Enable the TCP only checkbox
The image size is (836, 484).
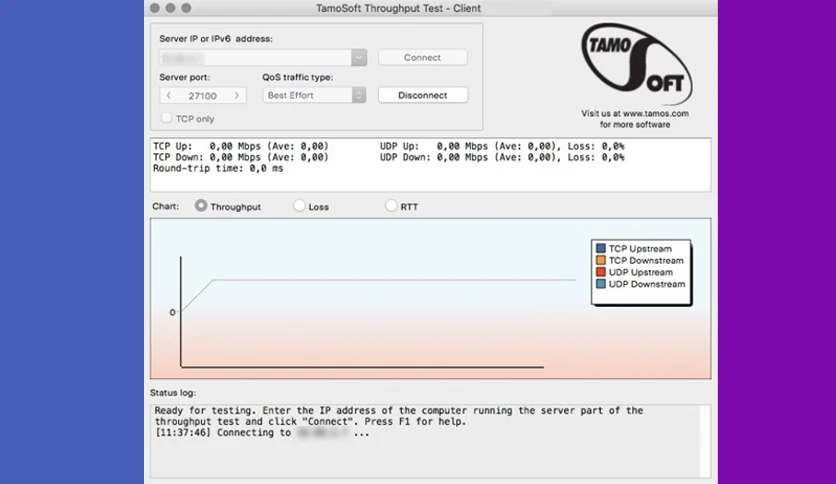coord(166,118)
